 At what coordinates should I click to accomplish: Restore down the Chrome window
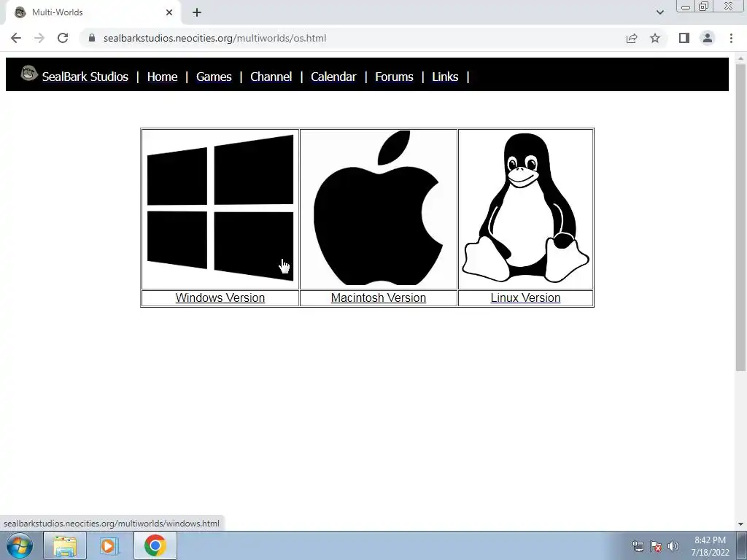[703, 7]
